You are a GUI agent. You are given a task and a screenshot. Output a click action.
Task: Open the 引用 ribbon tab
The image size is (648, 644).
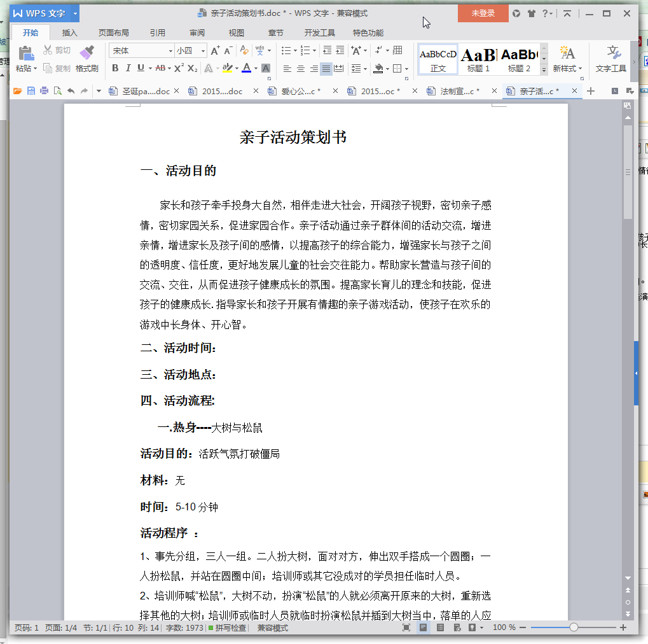coord(158,32)
